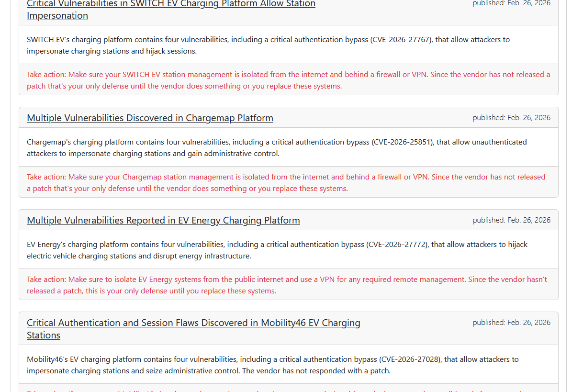This screenshot has width=572, height=392.
Task: Click the red Take action text for EV Energy
Action: (287, 285)
